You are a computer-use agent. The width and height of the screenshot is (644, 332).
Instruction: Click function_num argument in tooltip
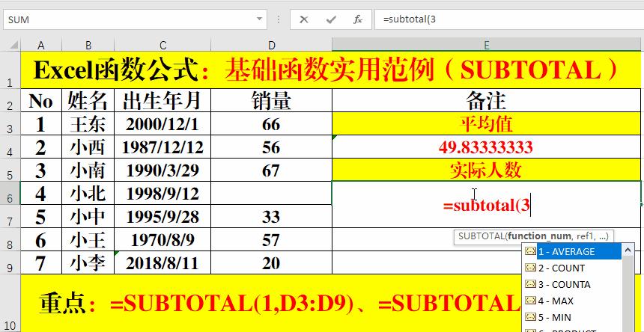pos(539,236)
